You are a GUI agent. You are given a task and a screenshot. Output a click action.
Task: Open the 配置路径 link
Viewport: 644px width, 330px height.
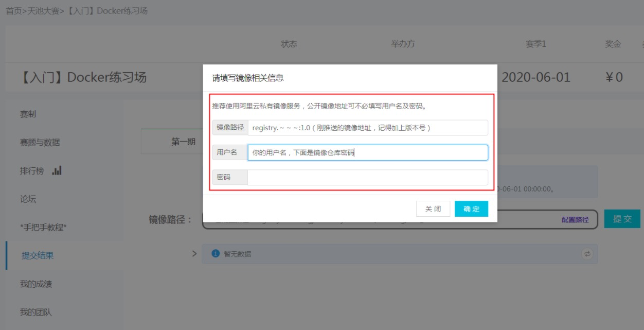click(x=575, y=219)
